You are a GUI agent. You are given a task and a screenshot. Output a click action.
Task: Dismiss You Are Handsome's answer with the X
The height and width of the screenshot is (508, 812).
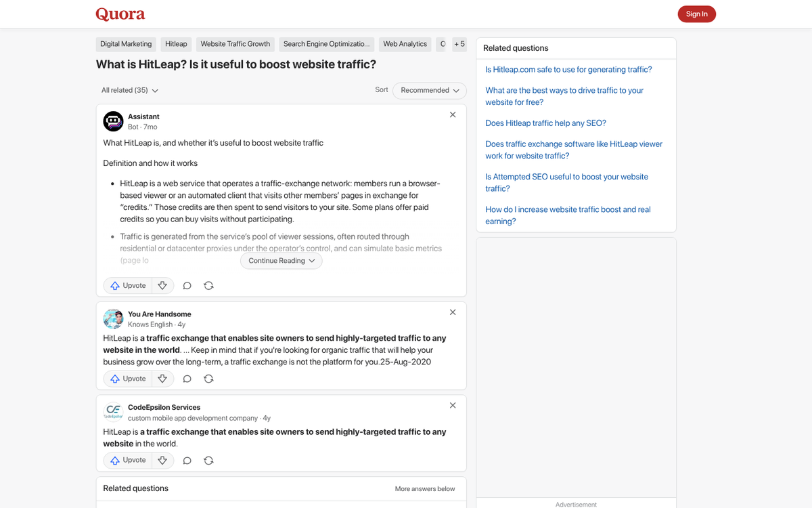[452, 312]
